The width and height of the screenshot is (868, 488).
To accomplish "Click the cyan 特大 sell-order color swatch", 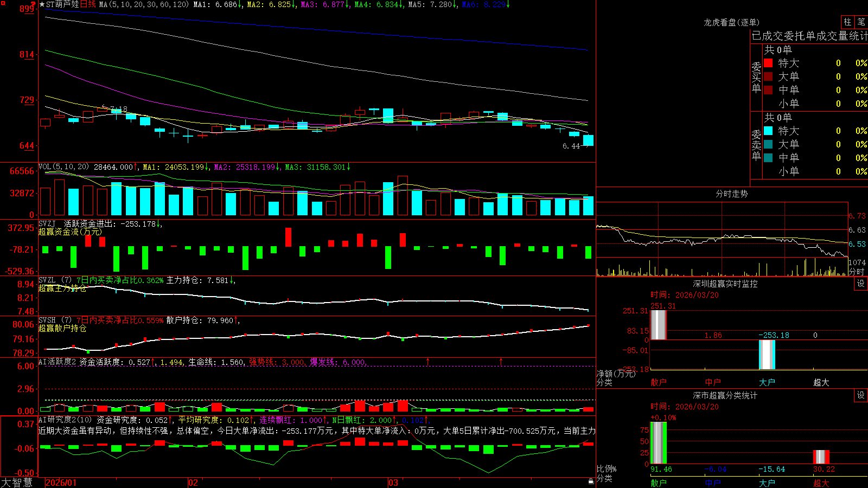I will click(768, 131).
